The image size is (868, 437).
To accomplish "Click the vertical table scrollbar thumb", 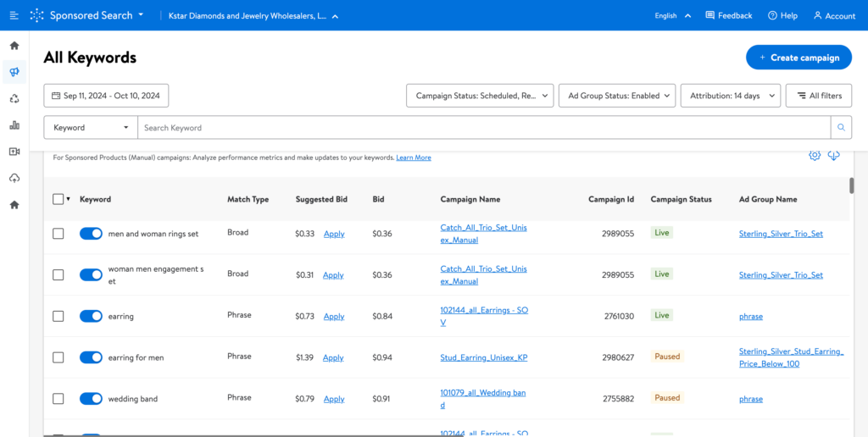I will click(851, 185).
